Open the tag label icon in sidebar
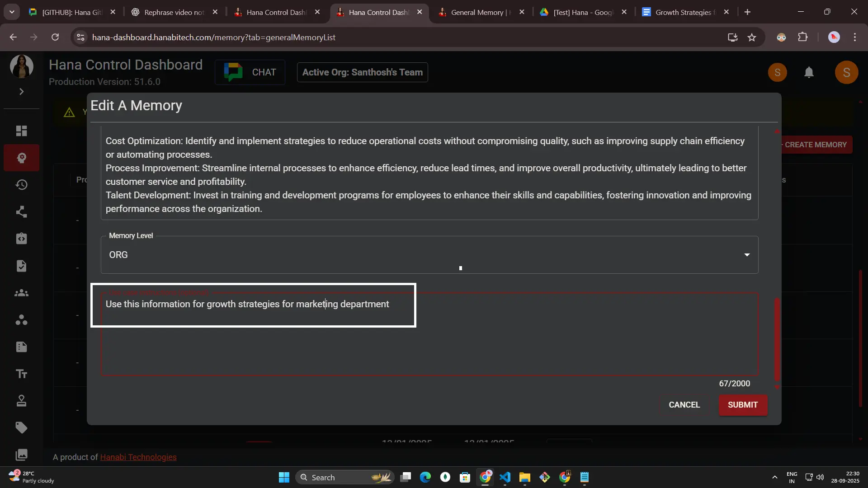The height and width of the screenshot is (488, 868). 21,427
